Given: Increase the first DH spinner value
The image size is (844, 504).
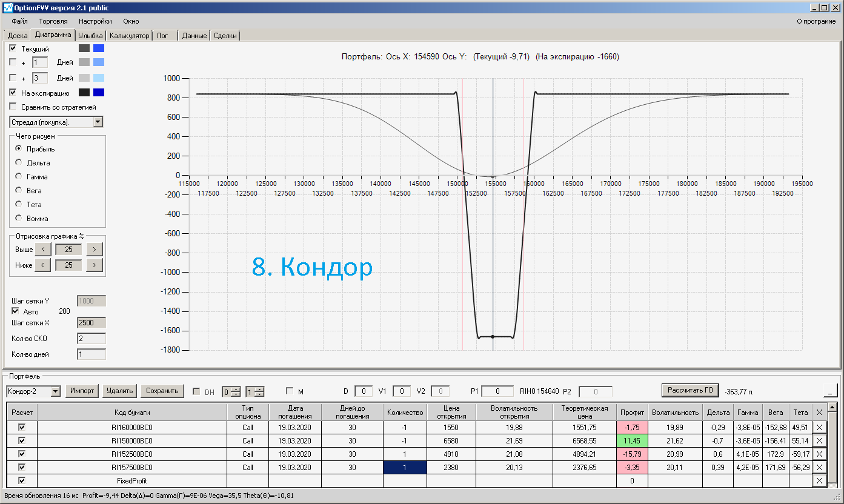Looking at the screenshot, I should pos(236,389).
